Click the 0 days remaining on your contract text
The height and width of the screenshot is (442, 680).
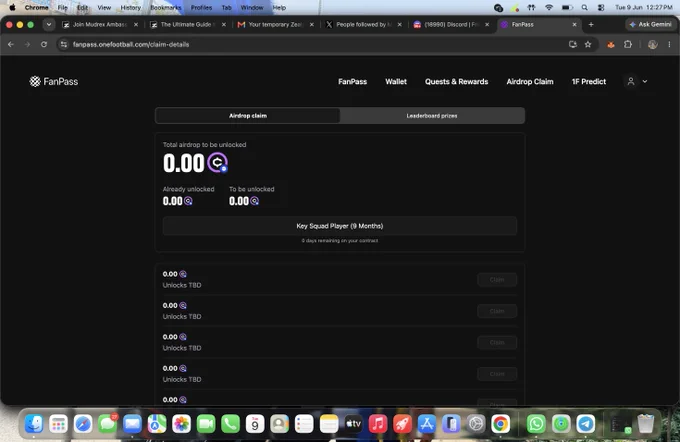click(x=340, y=241)
